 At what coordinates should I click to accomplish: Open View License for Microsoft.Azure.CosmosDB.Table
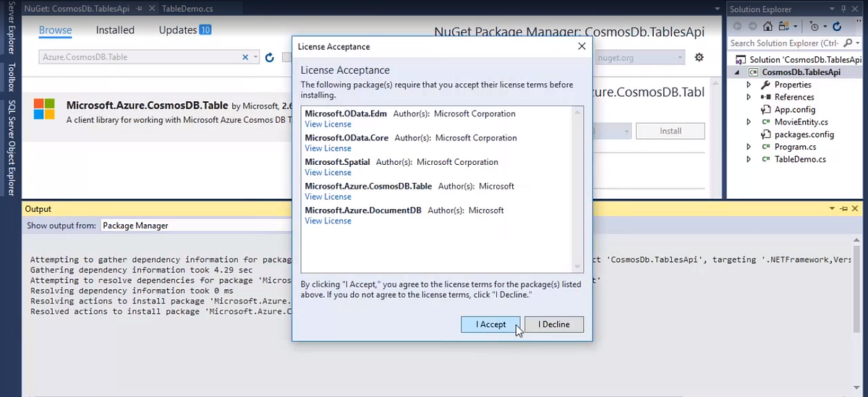pos(328,197)
